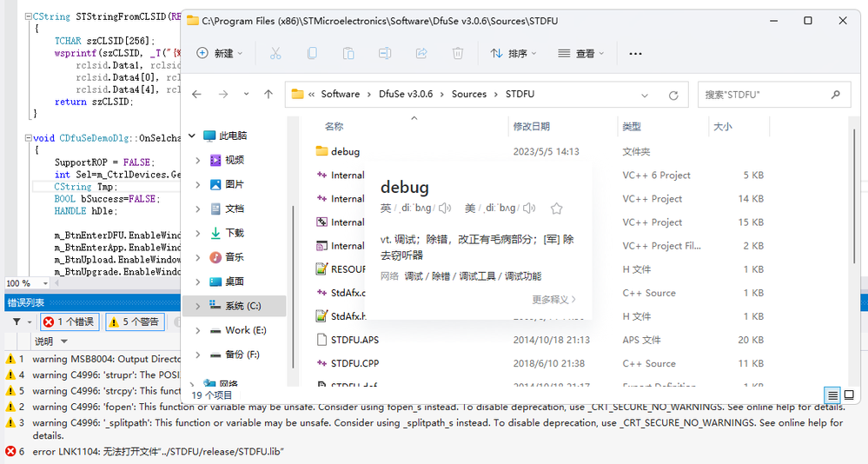This screenshot has width=868, height=464.
Task: Select the STDFU.CPP file icon
Action: [x=321, y=363]
